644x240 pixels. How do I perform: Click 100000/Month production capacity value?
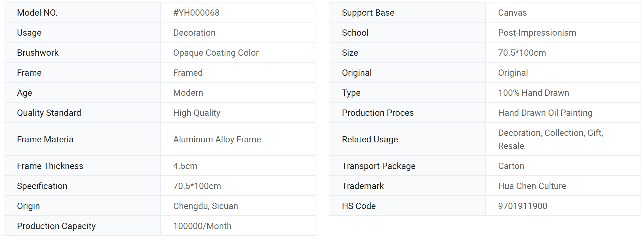(202, 226)
